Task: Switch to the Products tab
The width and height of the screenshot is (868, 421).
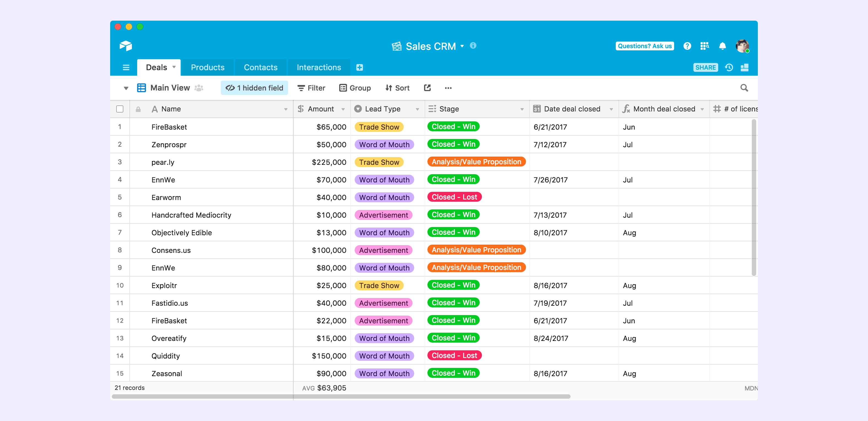Action: click(208, 67)
